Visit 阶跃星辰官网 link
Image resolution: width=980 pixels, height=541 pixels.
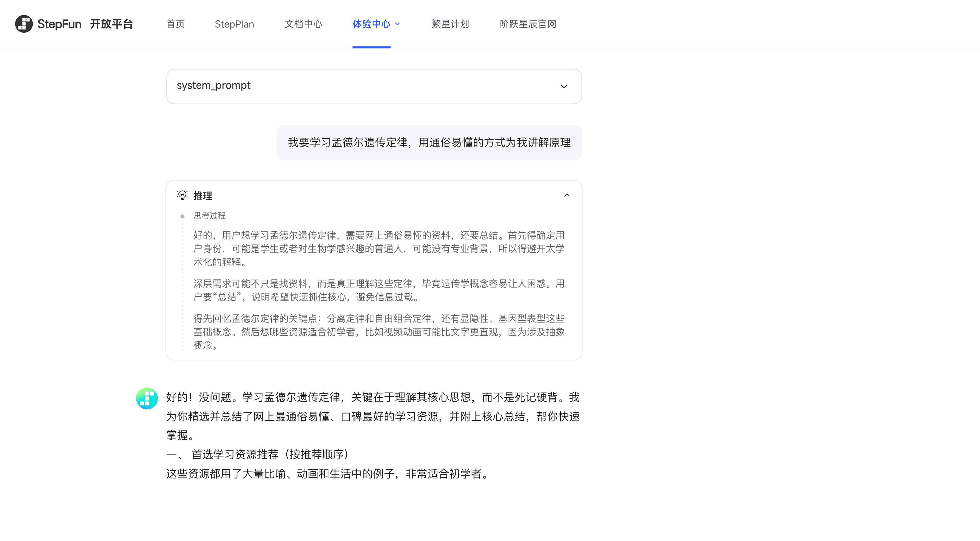pos(528,24)
